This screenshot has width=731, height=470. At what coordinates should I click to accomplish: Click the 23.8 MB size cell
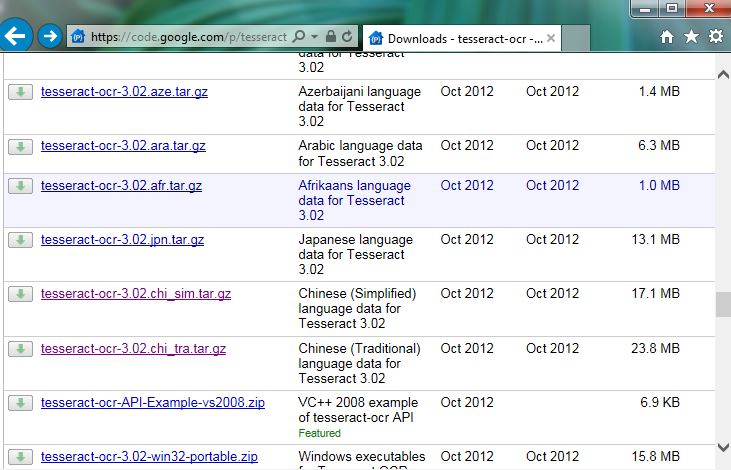pos(655,349)
